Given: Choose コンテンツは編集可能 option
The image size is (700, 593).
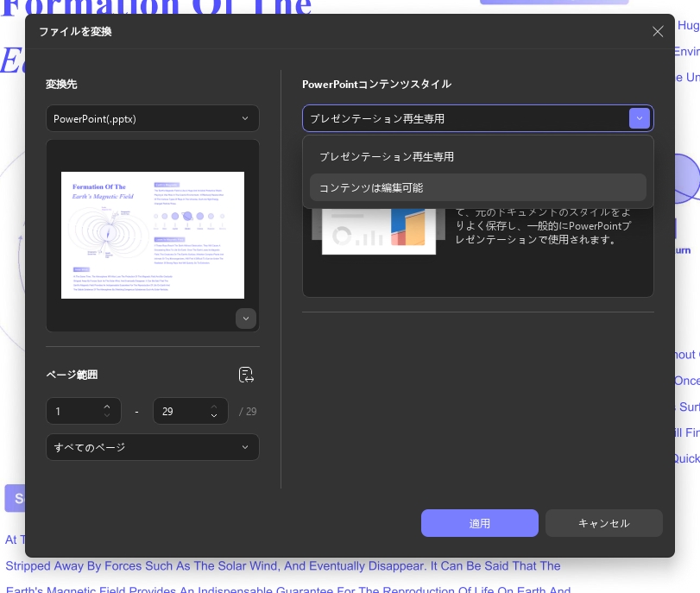Looking at the screenshot, I should pos(477,187).
